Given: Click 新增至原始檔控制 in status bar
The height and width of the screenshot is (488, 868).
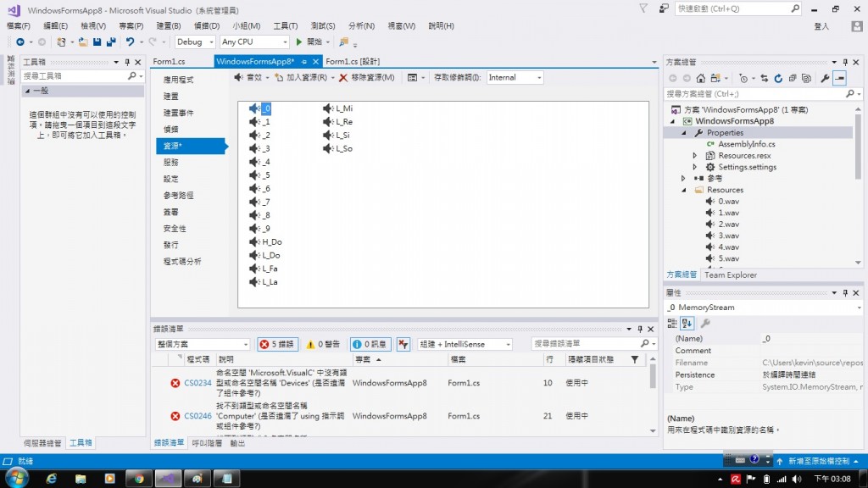Looking at the screenshot, I should point(818,462).
